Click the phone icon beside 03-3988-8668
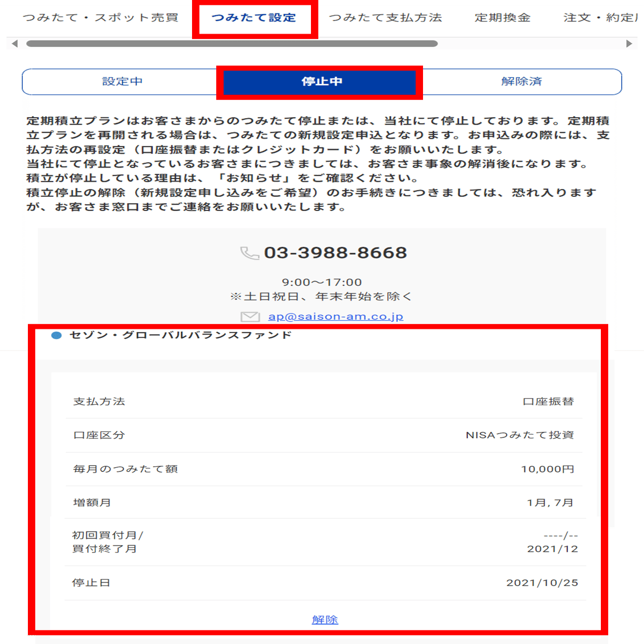This screenshot has height=644, width=644. (249, 253)
